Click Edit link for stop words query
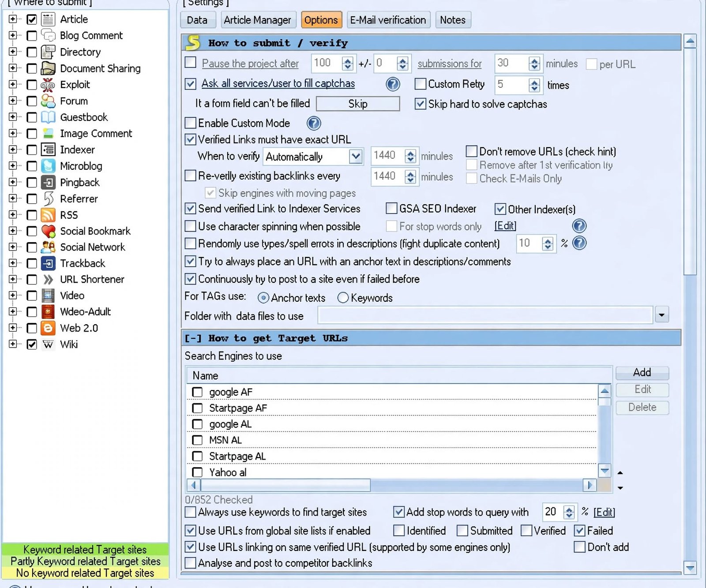 coord(604,512)
